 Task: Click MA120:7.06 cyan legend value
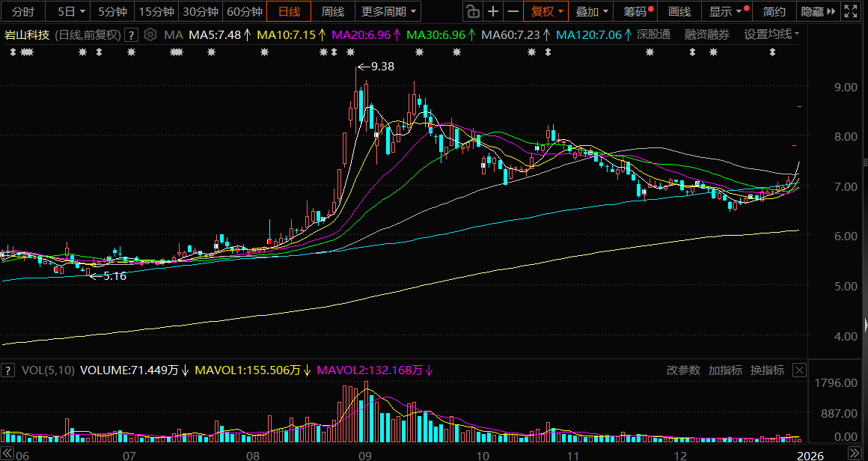pos(588,35)
